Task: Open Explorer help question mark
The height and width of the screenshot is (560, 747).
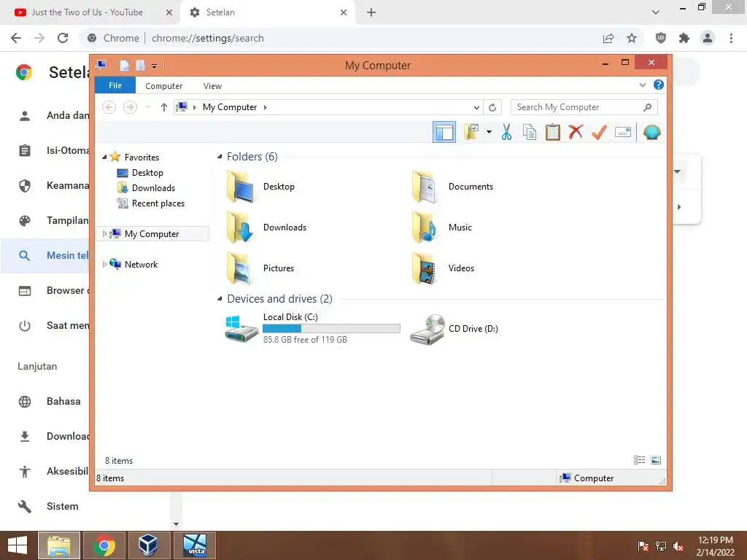Action: pyautogui.click(x=659, y=85)
